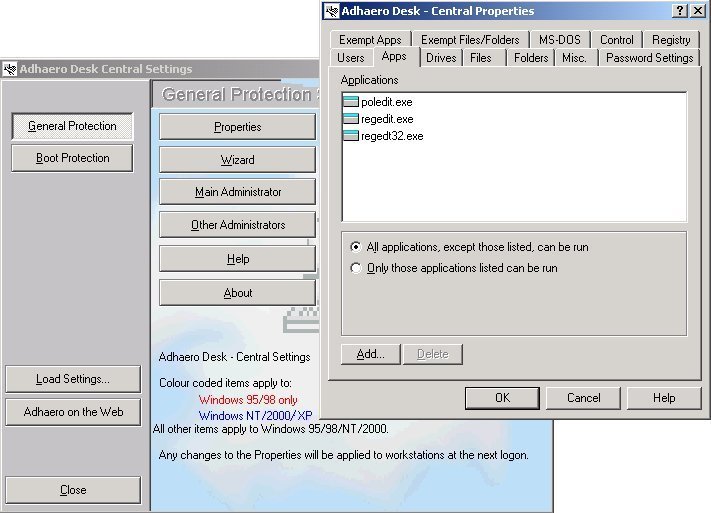Viewport: 711px width, 513px height.
Task: Select General Protection in Central Settings
Action: [x=72, y=126]
